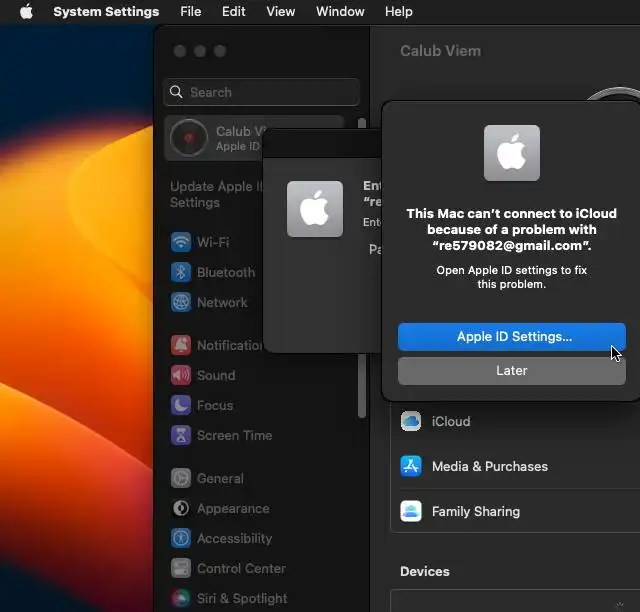Click Update Apple ID Settings text
The image size is (640, 612).
pos(216,194)
